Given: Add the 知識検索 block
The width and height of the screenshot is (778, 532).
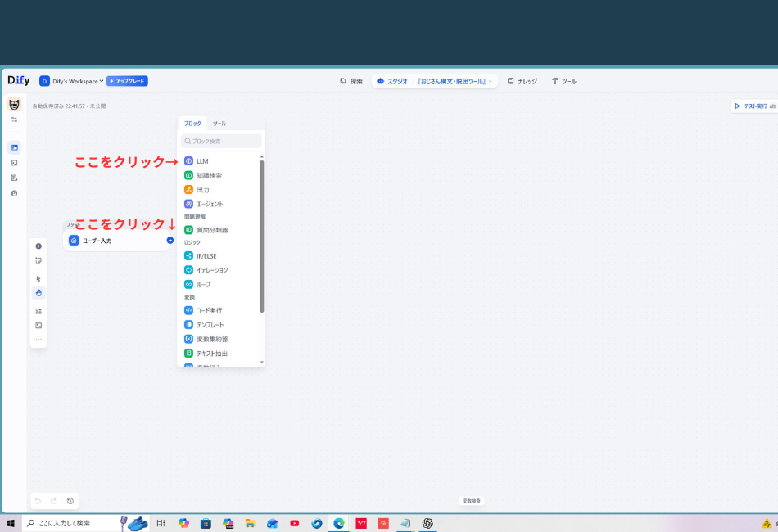Looking at the screenshot, I should (x=208, y=175).
